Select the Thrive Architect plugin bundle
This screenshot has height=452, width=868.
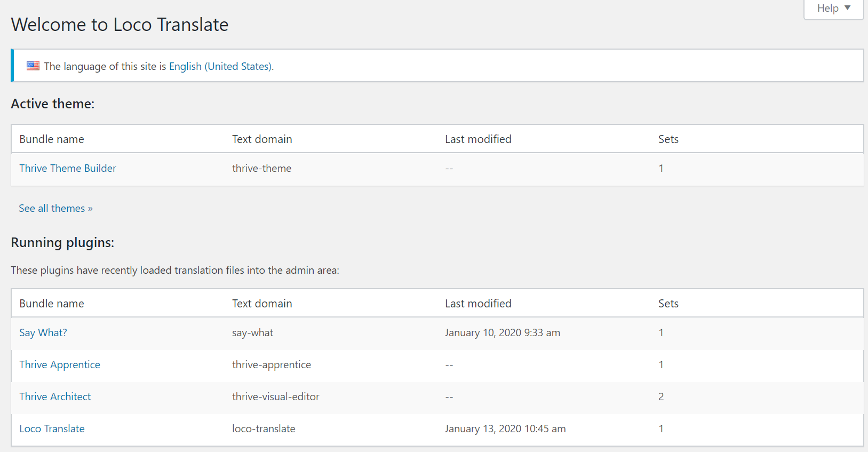pyautogui.click(x=55, y=397)
